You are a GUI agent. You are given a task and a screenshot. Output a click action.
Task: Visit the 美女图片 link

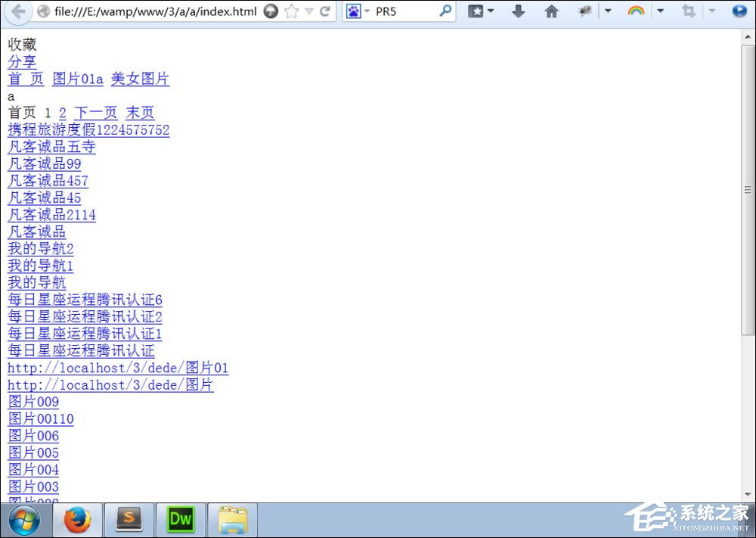[x=140, y=79]
